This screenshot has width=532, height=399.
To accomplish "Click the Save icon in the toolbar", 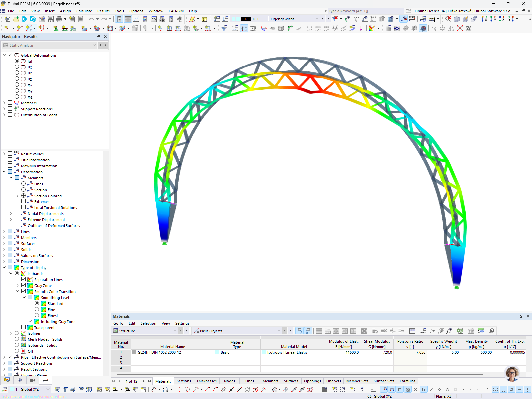I will 50,19.
